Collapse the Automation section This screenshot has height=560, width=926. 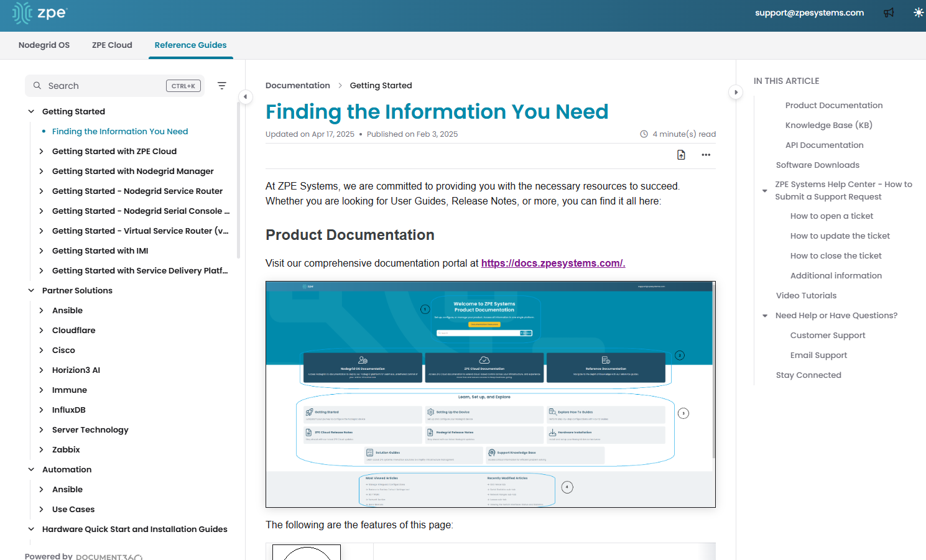[x=31, y=470]
